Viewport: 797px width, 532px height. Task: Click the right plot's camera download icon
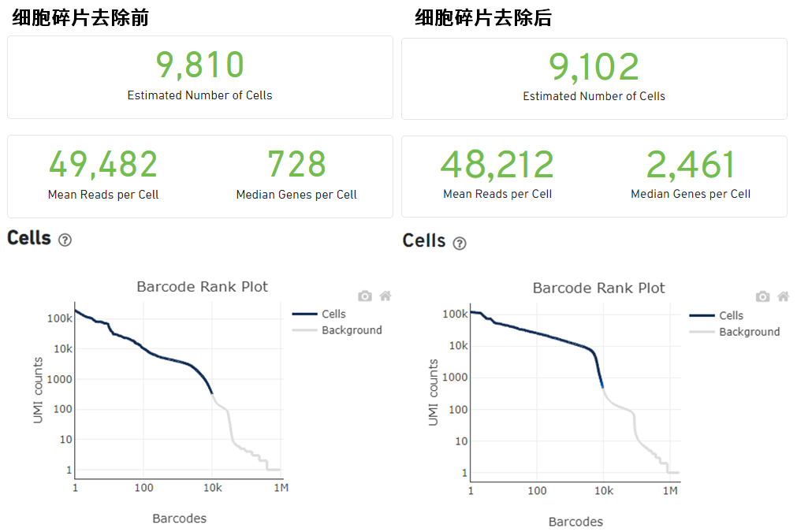point(762,297)
